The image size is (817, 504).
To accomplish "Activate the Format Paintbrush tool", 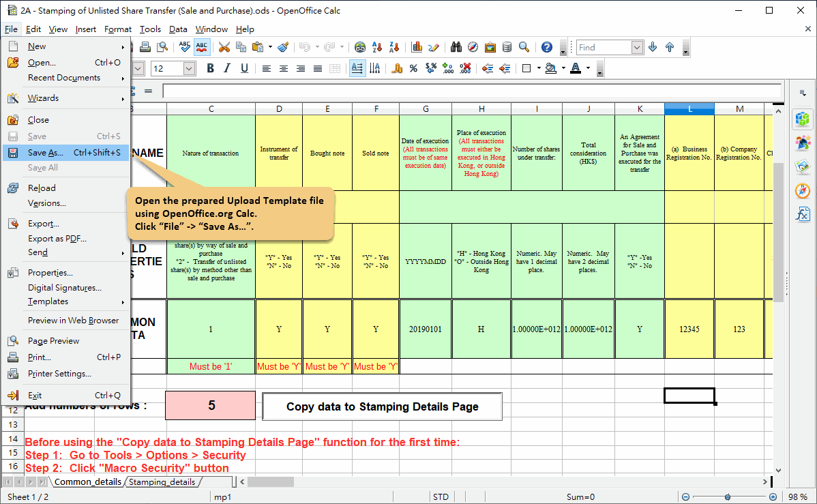I will [x=283, y=48].
